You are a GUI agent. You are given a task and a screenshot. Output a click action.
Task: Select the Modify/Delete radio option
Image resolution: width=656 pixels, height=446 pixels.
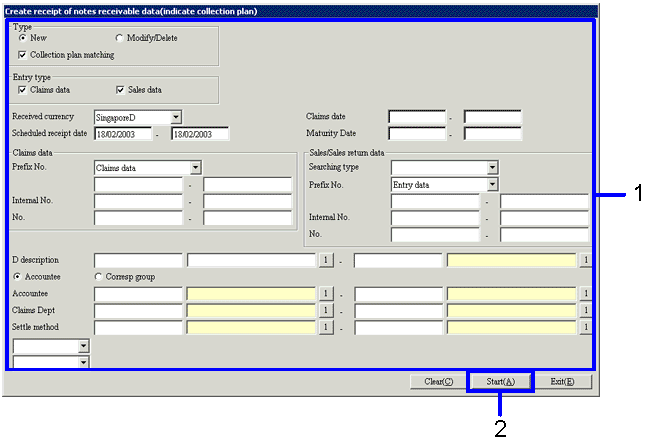coord(119,38)
